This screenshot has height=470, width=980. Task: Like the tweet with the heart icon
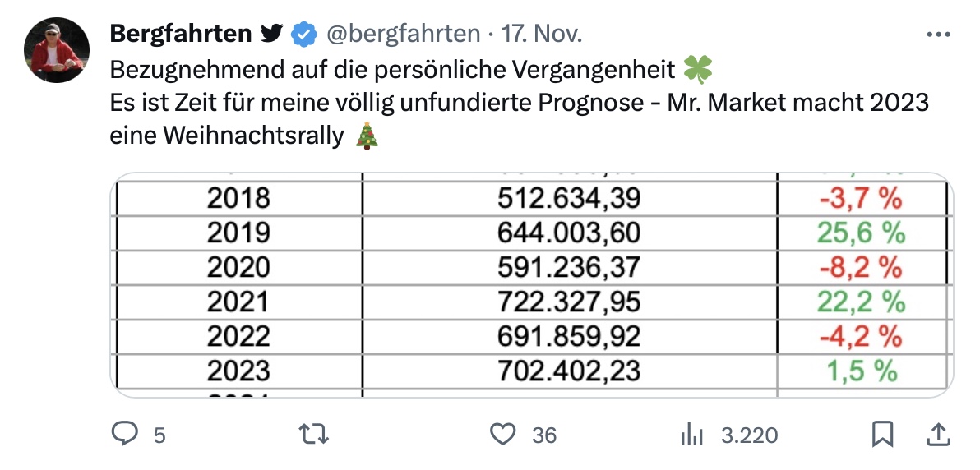[x=503, y=434]
